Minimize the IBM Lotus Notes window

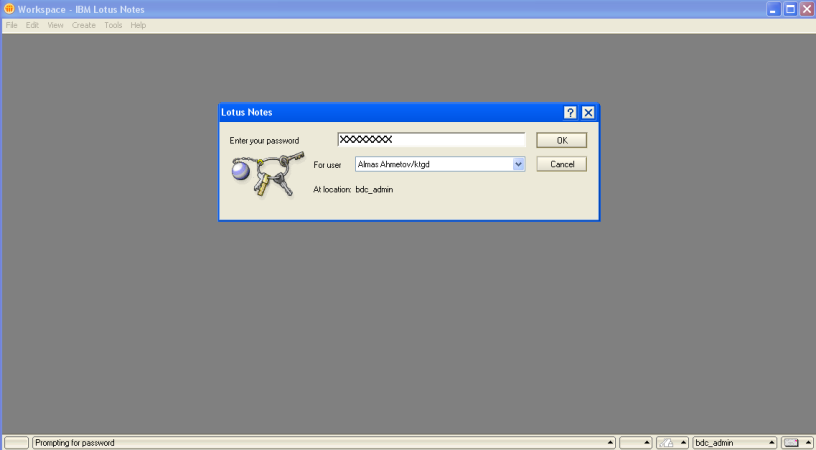[x=773, y=9]
